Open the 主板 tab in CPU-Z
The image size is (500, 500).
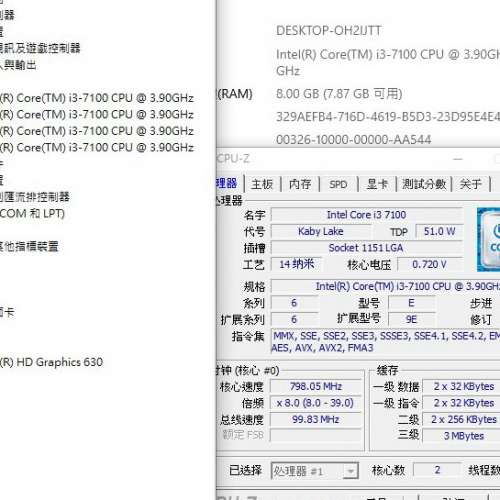[262, 184]
